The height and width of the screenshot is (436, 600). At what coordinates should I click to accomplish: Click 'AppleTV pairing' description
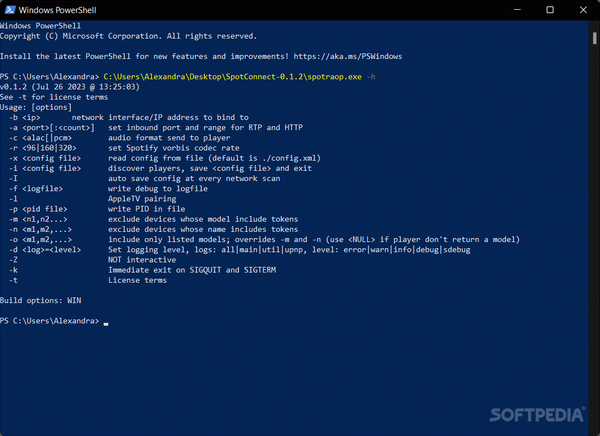pyautogui.click(x=142, y=199)
